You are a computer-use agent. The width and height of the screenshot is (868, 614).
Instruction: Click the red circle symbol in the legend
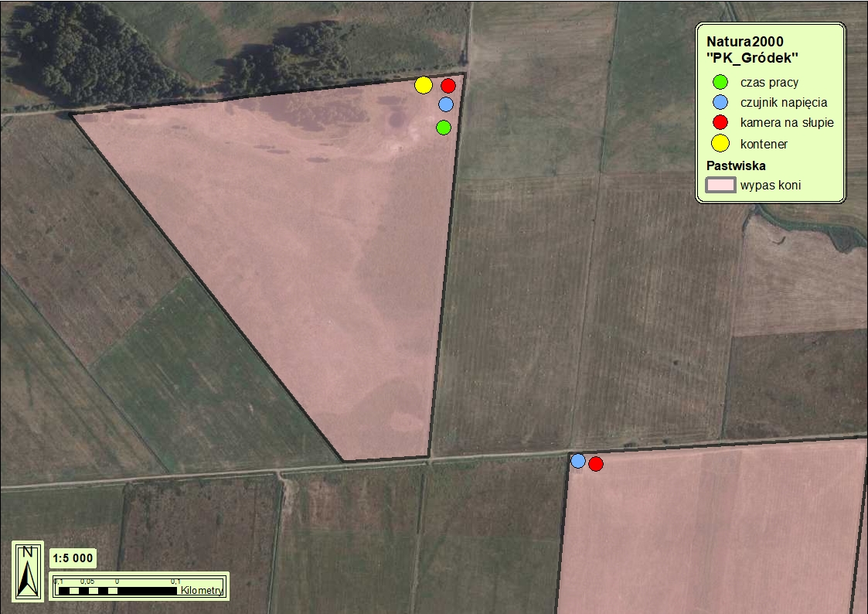(720, 122)
